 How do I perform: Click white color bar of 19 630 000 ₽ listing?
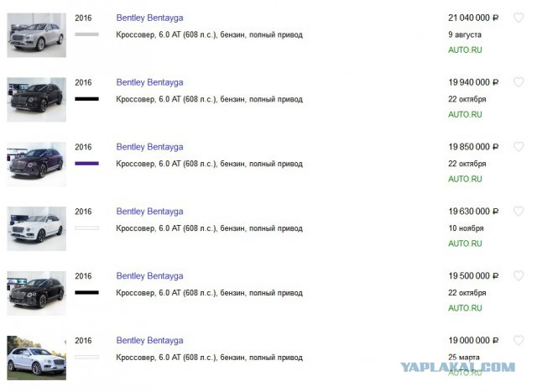[87, 227]
